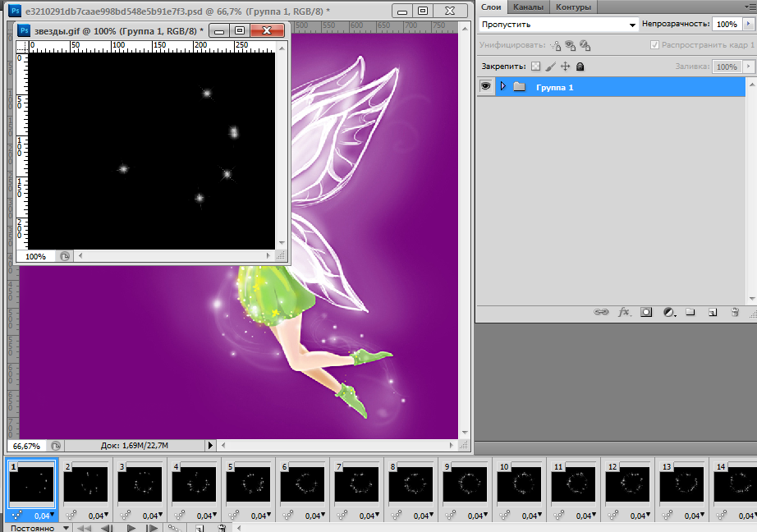The width and height of the screenshot is (757, 532).
Task: Select the Слои tab
Action: click(491, 7)
